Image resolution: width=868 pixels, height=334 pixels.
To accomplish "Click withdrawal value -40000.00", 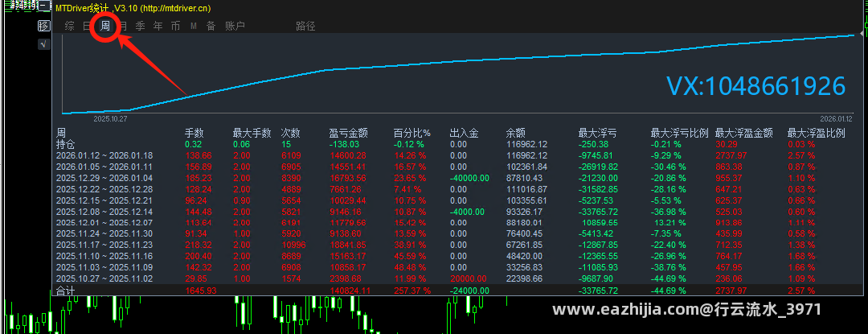I will pyautogui.click(x=469, y=178).
